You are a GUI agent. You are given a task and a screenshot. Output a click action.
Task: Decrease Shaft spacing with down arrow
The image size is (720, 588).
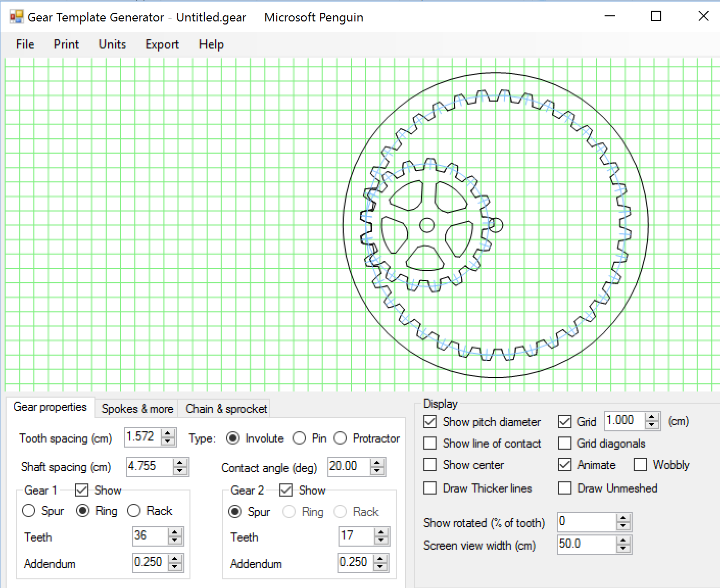point(180,471)
